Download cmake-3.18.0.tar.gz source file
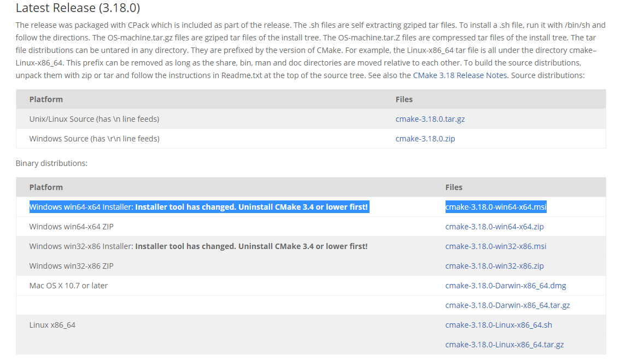This screenshot has width=644, height=361. [430, 119]
